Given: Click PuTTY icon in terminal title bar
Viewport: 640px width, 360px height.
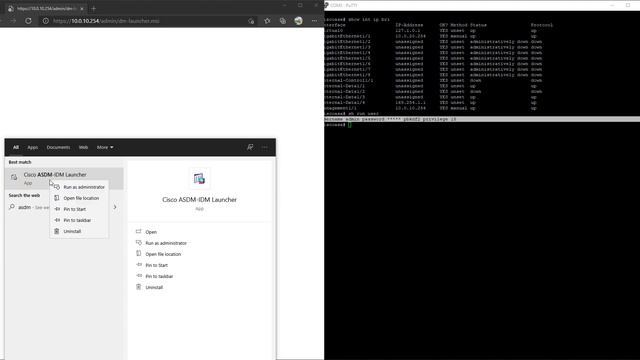Looking at the screenshot, I should (327, 5).
